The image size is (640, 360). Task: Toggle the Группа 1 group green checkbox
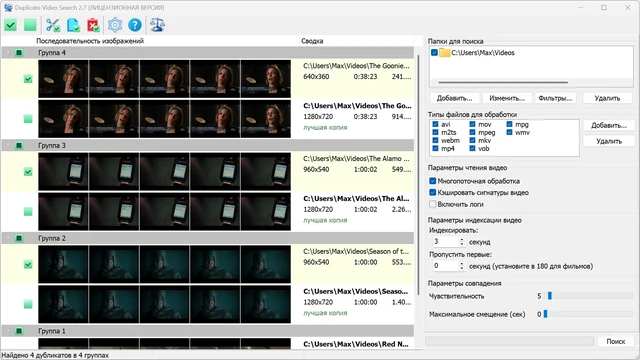coord(19,331)
